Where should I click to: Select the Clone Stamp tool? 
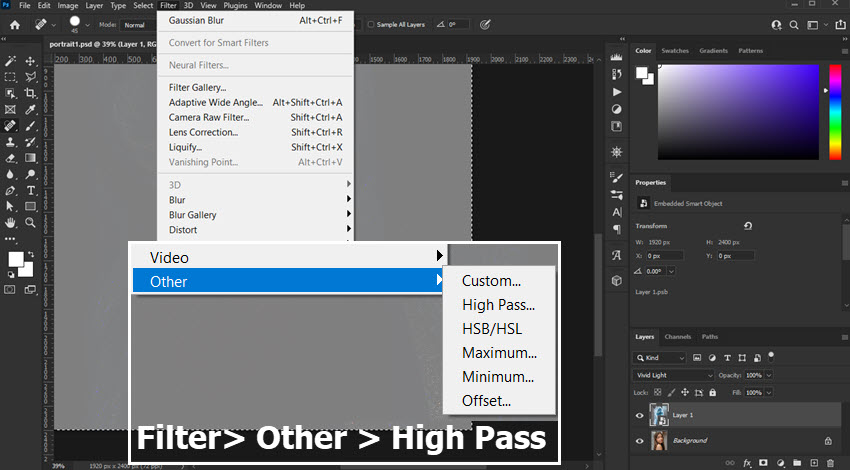(x=10, y=142)
